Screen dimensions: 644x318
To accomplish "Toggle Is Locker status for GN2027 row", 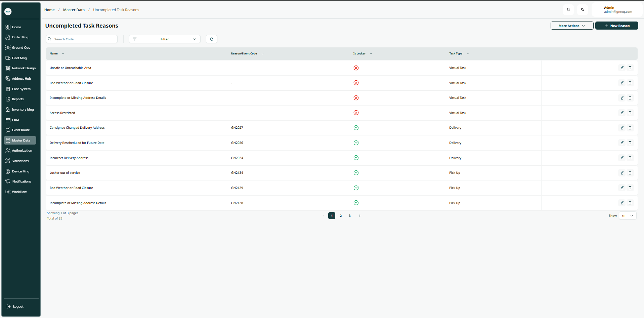I will pyautogui.click(x=356, y=128).
